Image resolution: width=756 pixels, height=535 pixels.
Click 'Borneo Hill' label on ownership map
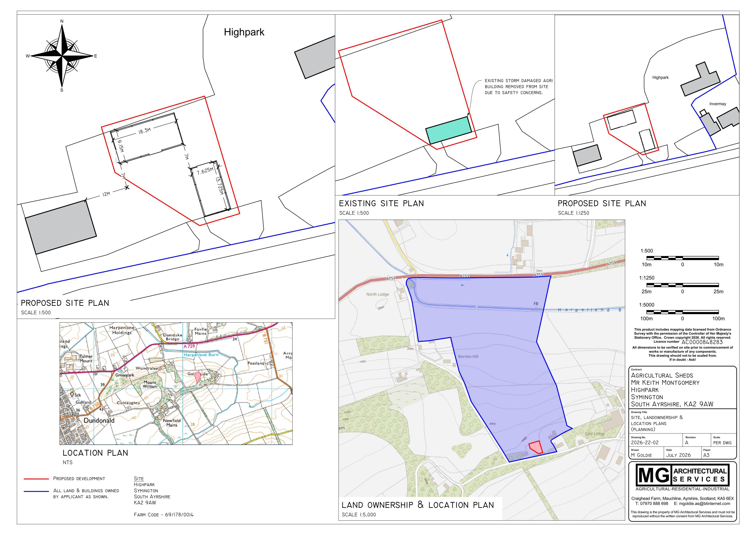[468, 356]
